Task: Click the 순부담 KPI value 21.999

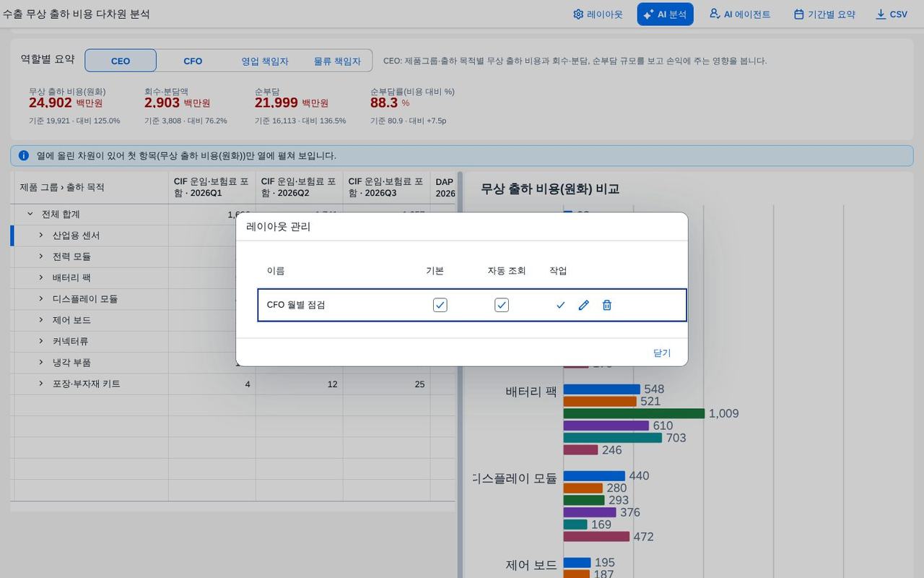Action: (276, 103)
